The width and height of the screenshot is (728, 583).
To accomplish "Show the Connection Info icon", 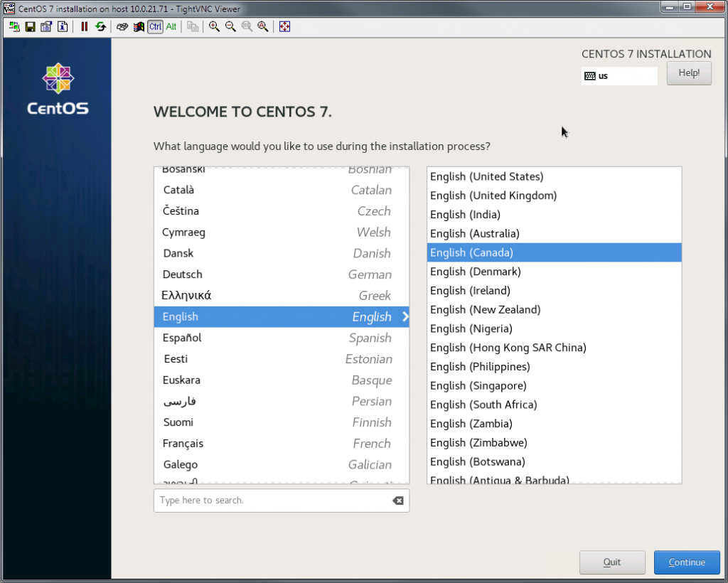I will 63,26.
